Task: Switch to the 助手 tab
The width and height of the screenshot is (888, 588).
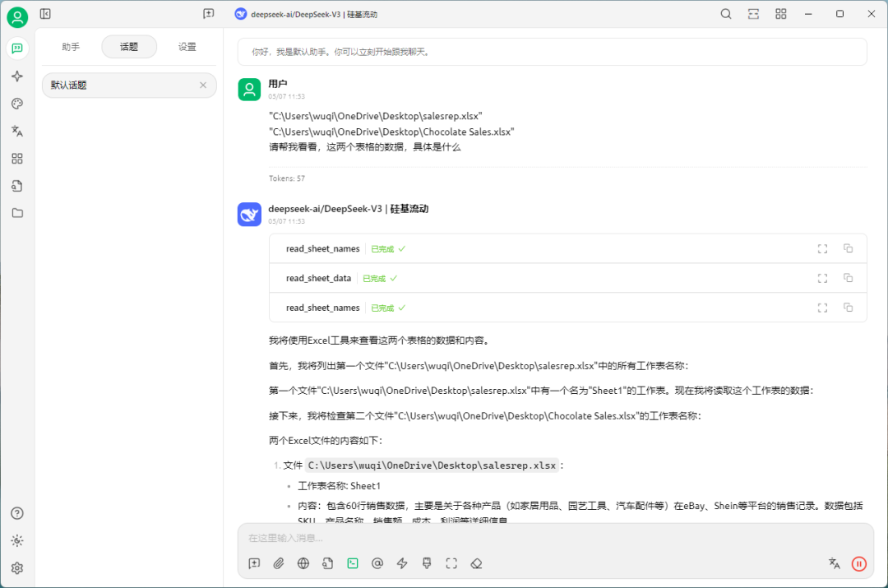Action: point(70,47)
